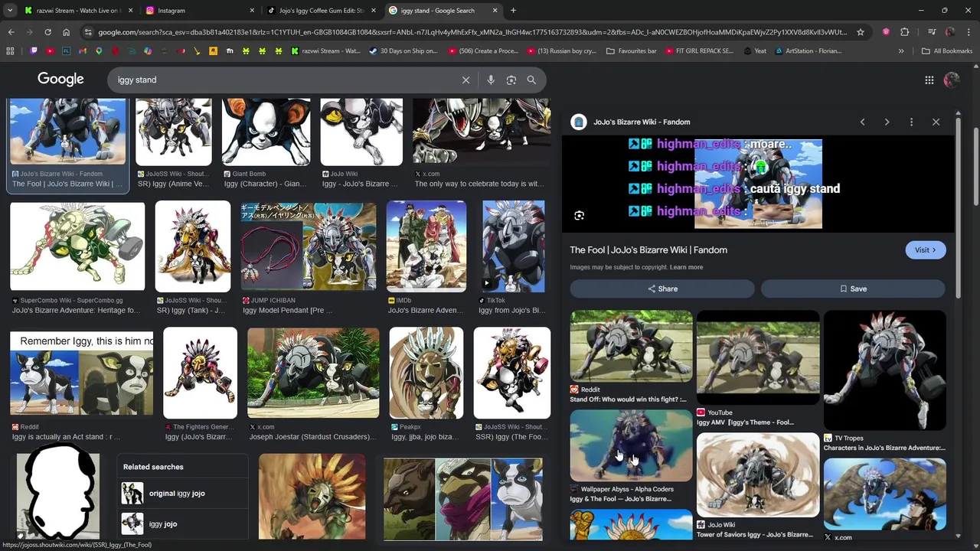Screen dimensions: 980x551
Task: Open the razvwi Stream bookmark
Action: [325, 51]
